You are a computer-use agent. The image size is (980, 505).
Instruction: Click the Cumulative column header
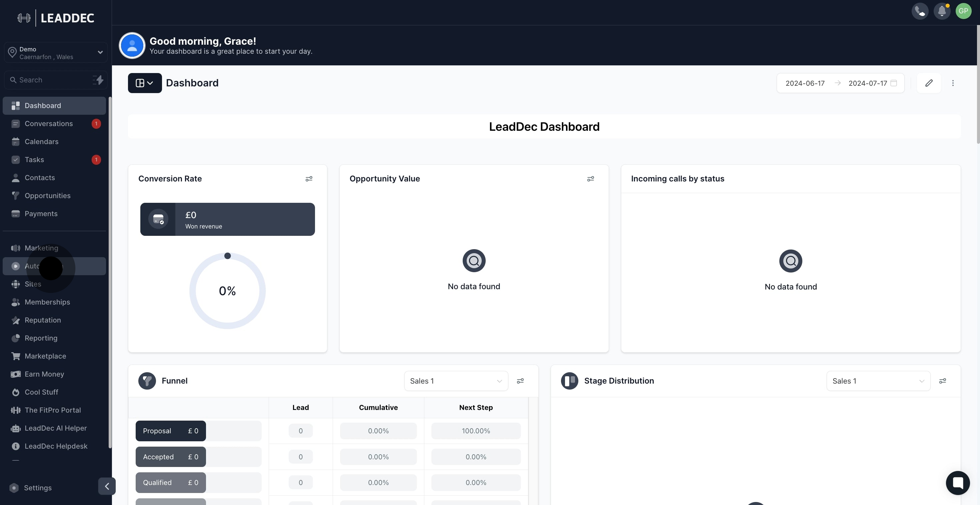378,408
